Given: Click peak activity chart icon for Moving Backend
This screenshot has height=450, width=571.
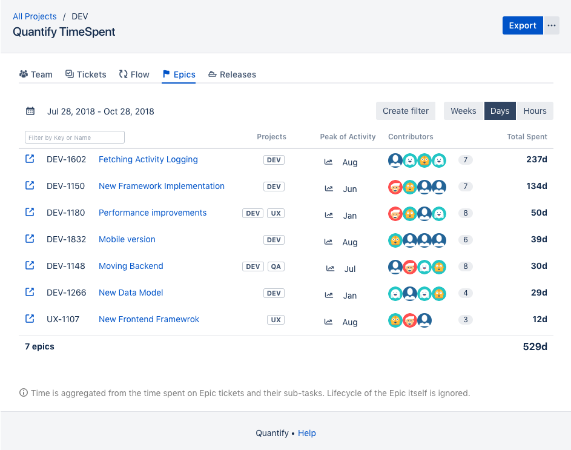Looking at the screenshot, I should pyautogui.click(x=330, y=269).
